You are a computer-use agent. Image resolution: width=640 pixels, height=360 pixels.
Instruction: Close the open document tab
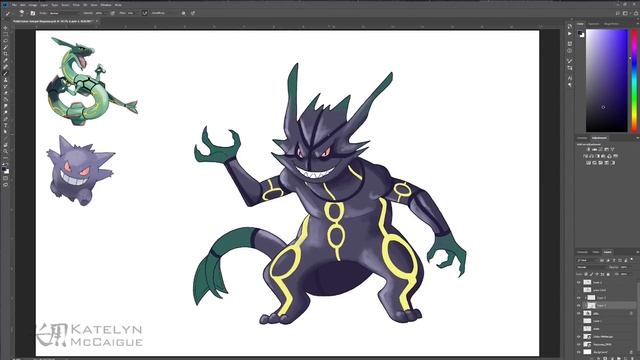pyautogui.click(x=97, y=21)
